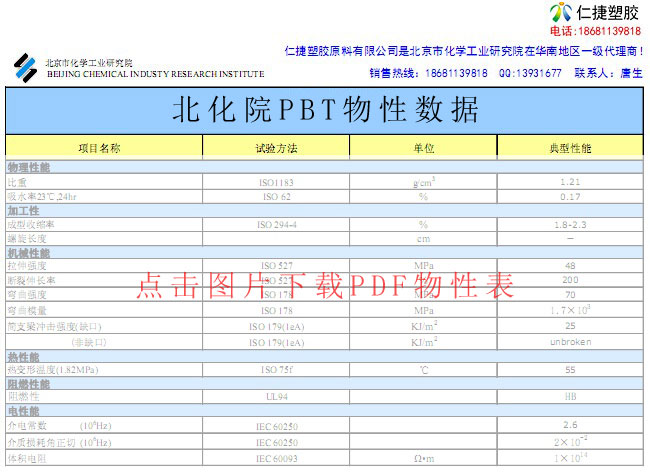Click the (非缺口) row label
Image resolution: width=650 pixels, height=472 pixels.
[89, 342]
